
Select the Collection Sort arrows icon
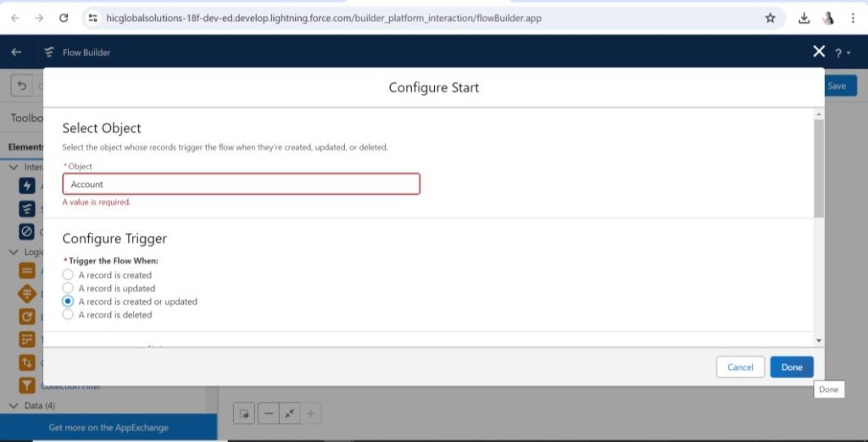coord(26,362)
